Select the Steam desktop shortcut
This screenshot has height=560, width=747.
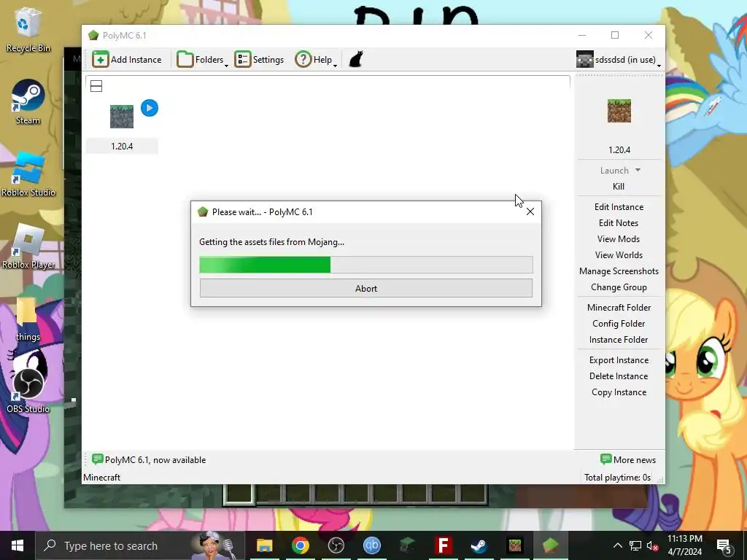pos(28,102)
